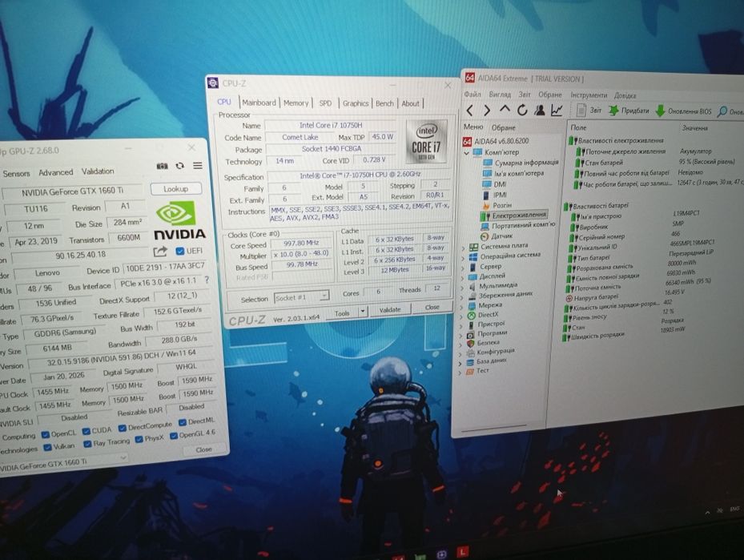Go forward in AIDA64 navigation
Viewport: 744px width, 560px height.
(x=487, y=111)
